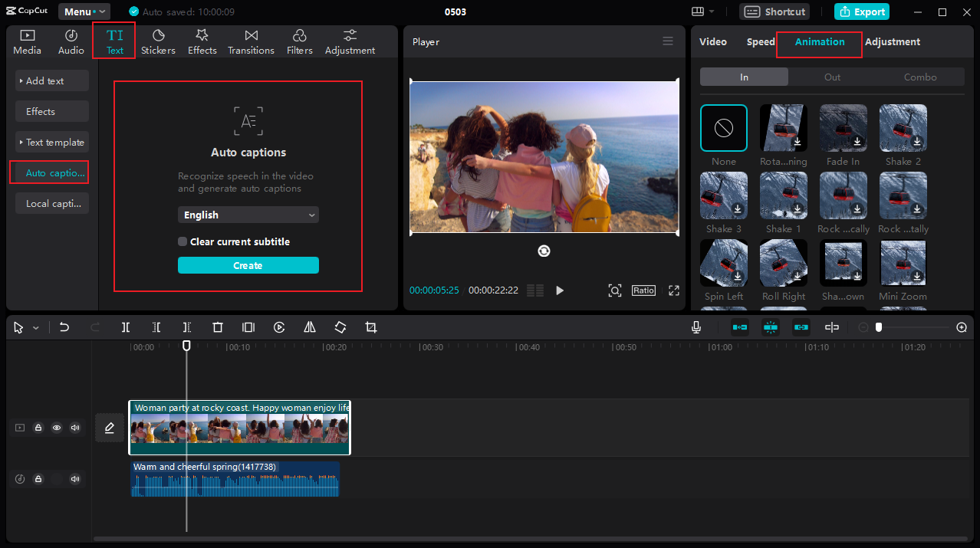Open Local captions in the sidebar
This screenshot has width=980, height=548.
coord(52,203)
